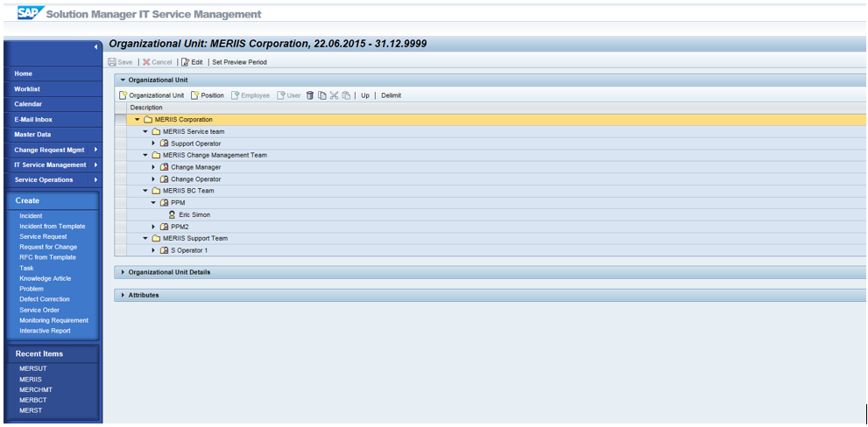Click the Edit pencil button
This screenshot has height=427, width=868.
pyautogui.click(x=192, y=62)
